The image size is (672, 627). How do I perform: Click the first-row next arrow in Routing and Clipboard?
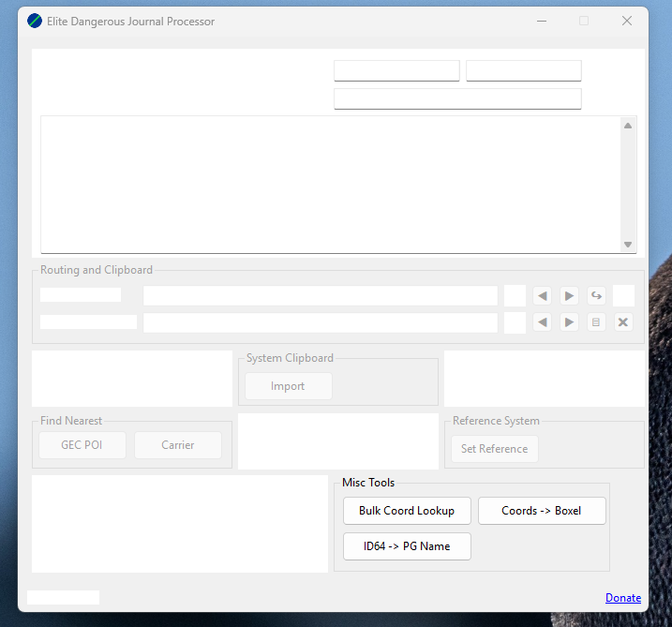(569, 296)
